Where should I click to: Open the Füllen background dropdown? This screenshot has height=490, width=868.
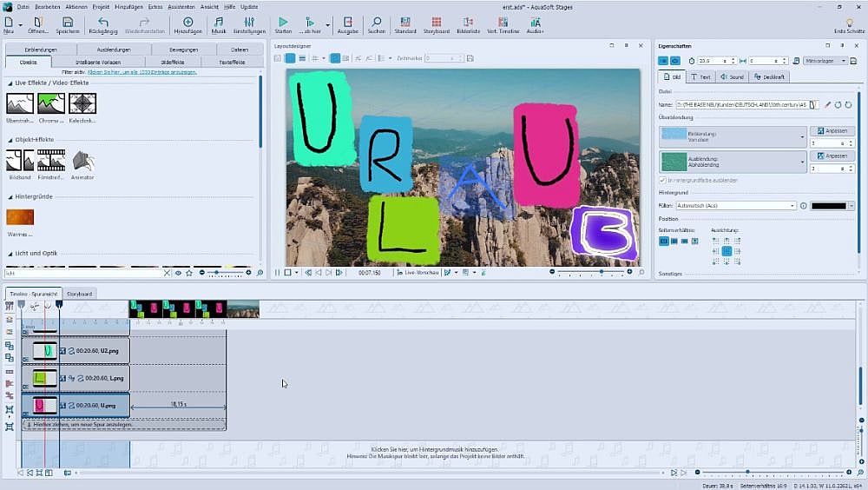(792, 206)
